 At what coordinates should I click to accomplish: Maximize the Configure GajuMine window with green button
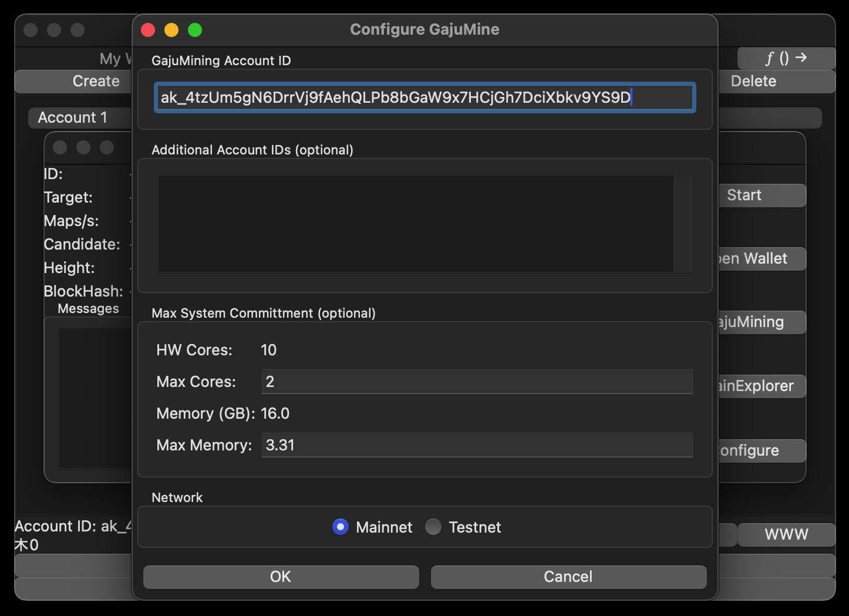(195, 30)
